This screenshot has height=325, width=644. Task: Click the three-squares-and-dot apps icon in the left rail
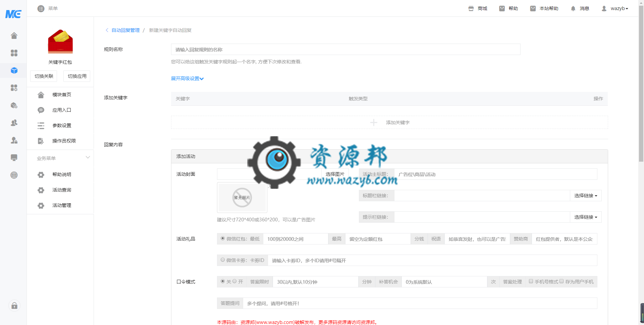click(x=14, y=88)
